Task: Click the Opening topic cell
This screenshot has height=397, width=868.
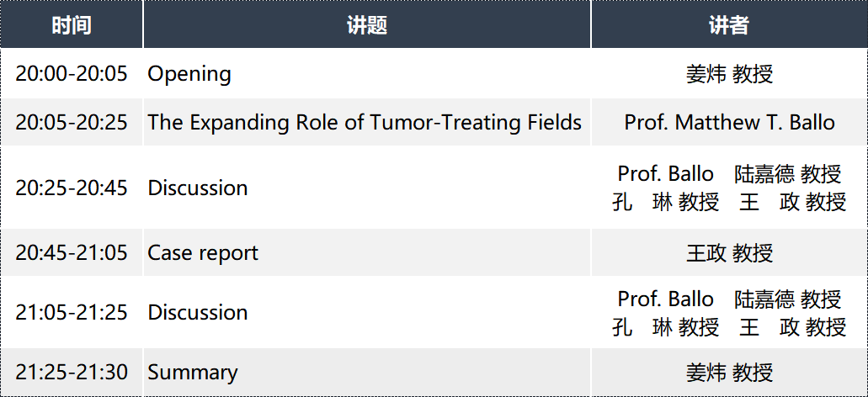Action: point(367,73)
